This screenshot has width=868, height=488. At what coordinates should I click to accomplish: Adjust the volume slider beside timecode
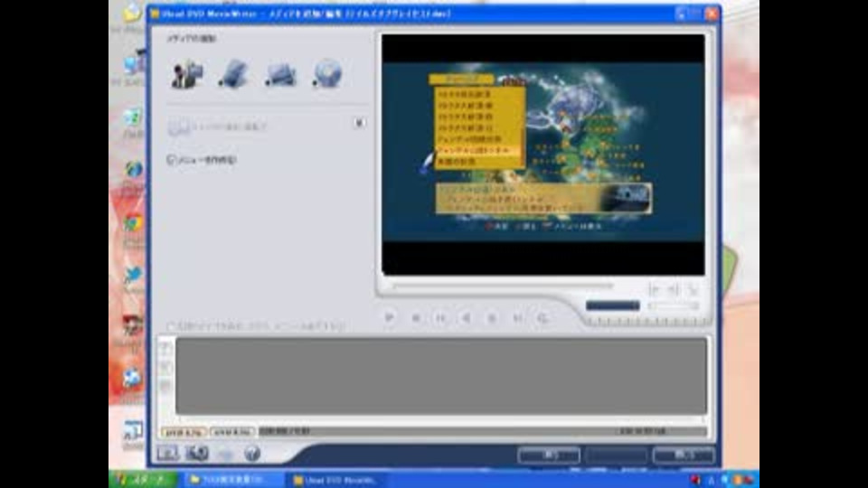click(674, 305)
